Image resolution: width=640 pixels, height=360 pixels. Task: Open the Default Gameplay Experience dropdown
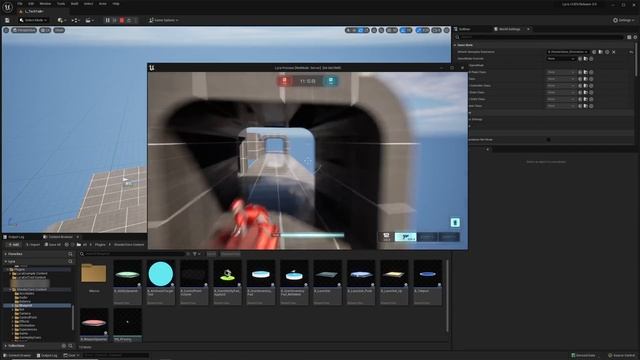coord(568,52)
